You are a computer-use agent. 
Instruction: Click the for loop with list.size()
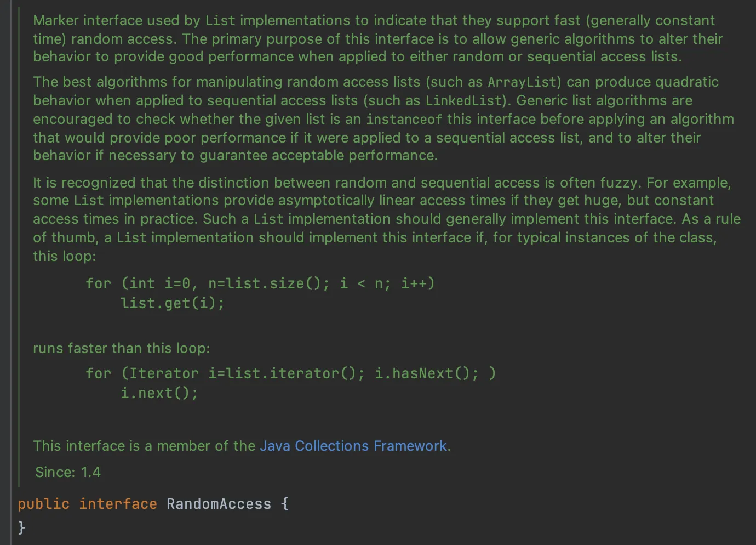point(260,283)
